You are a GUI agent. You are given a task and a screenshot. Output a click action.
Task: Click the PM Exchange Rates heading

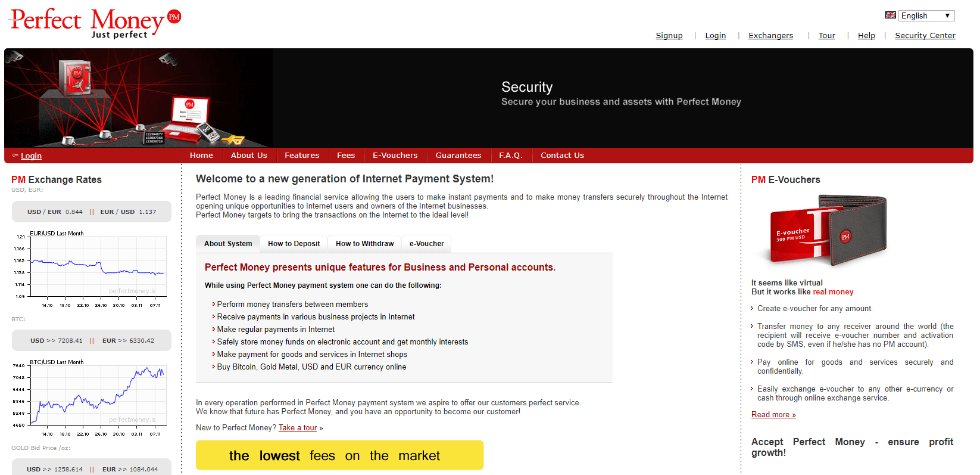(x=57, y=180)
